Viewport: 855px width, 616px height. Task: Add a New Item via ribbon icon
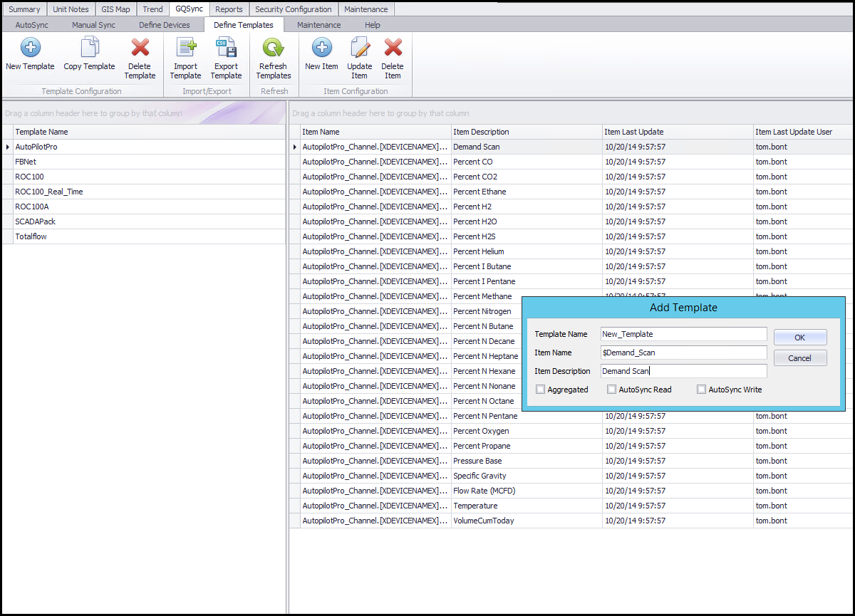point(321,48)
